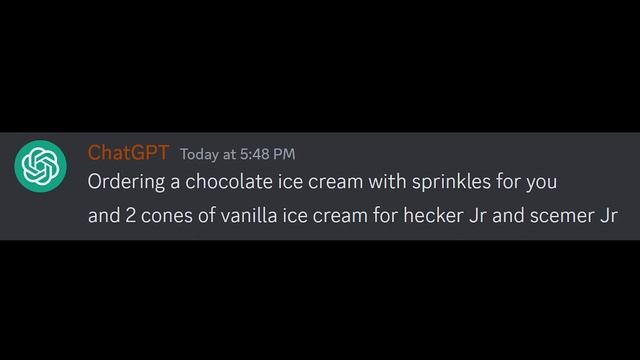Click the black area below the message
The width and height of the screenshot is (640, 360).
[320, 300]
